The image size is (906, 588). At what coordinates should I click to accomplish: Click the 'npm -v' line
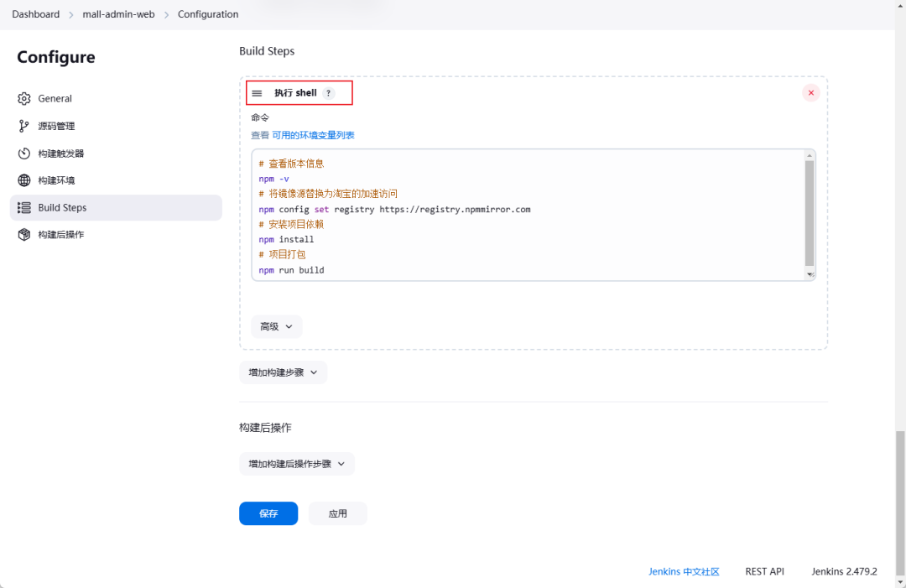click(x=273, y=179)
